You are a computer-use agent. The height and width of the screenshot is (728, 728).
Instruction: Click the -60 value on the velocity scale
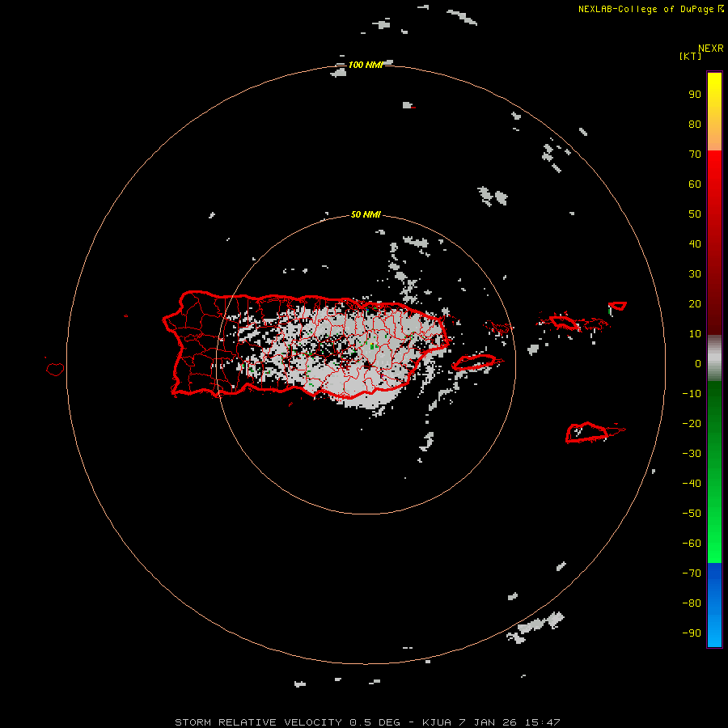(x=692, y=544)
